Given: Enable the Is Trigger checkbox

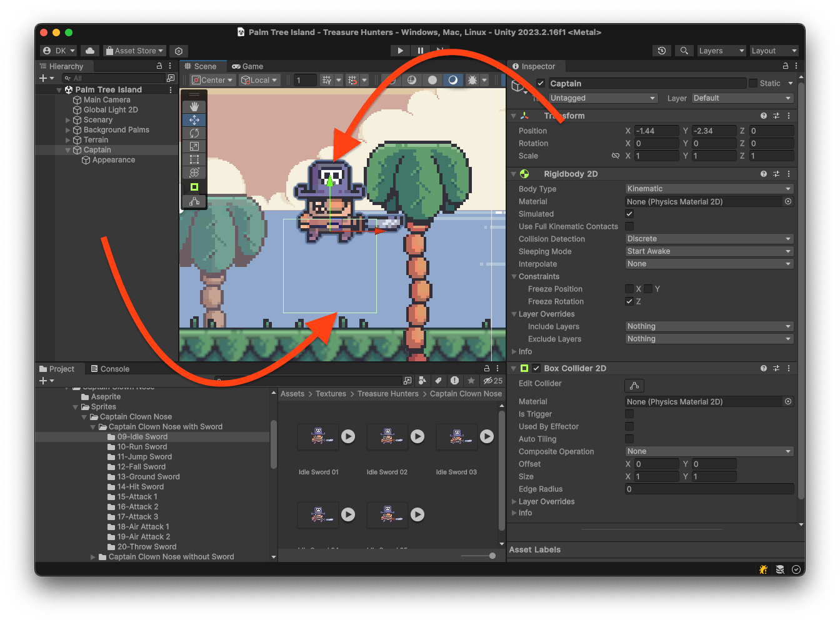Looking at the screenshot, I should [629, 414].
